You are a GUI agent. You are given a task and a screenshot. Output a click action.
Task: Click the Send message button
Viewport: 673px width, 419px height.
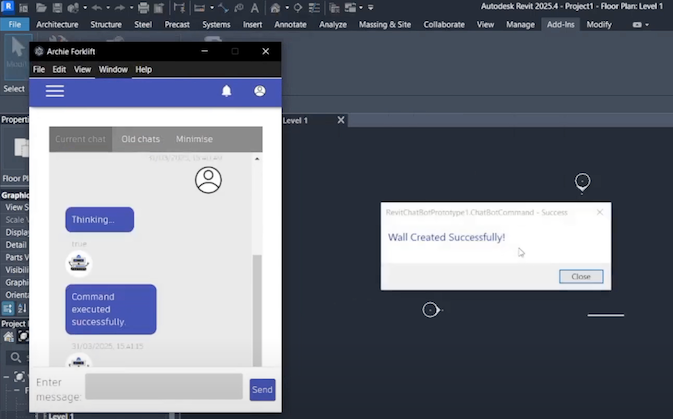[x=262, y=389]
